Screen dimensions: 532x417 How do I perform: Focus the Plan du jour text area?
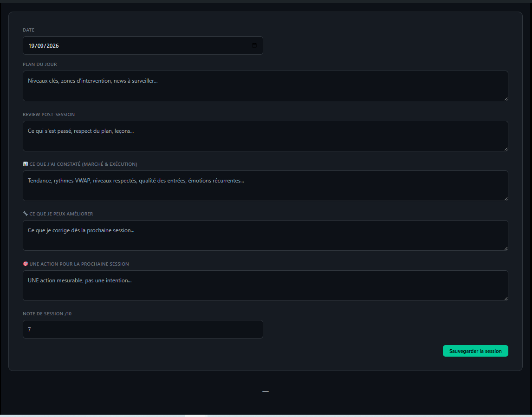266,86
